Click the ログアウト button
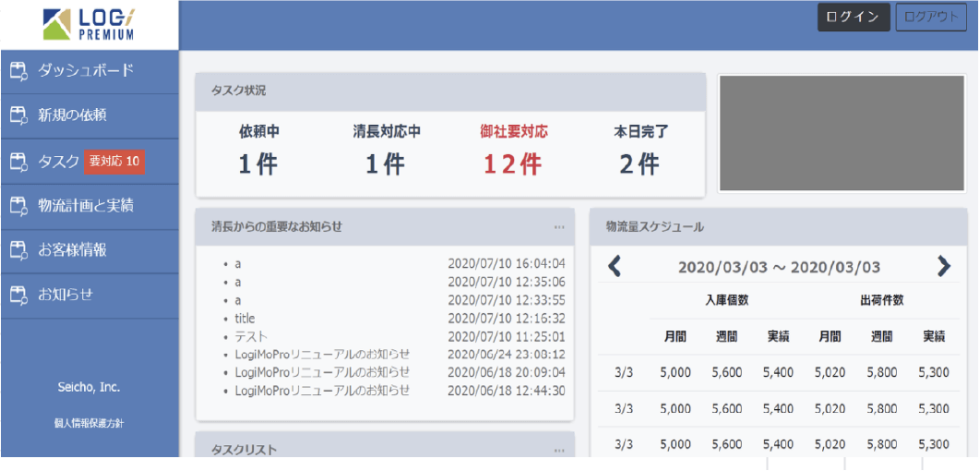The image size is (980, 471). pos(930,17)
